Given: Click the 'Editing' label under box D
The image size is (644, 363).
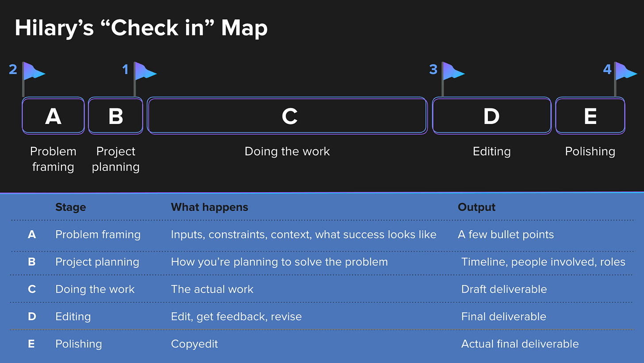Looking at the screenshot, I should (491, 151).
